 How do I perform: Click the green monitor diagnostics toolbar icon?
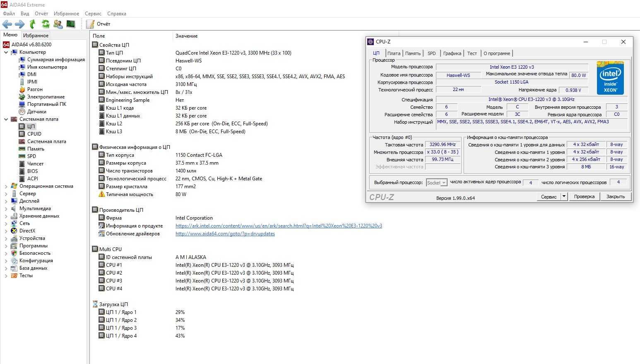pos(71,24)
